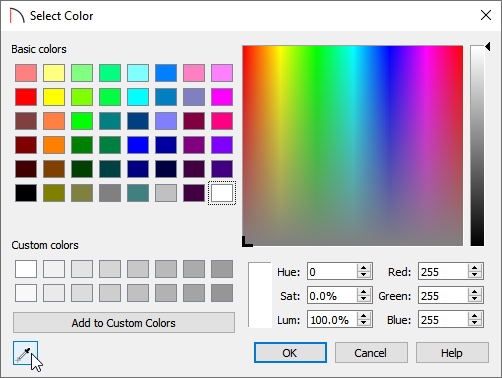Decrease Red with down spinner arrow
The width and height of the screenshot is (502, 378).
475,276
